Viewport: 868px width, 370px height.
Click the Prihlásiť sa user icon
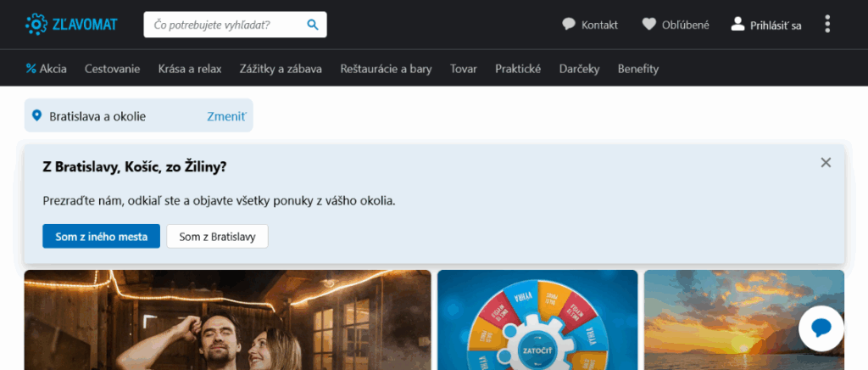click(x=738, y=24)
